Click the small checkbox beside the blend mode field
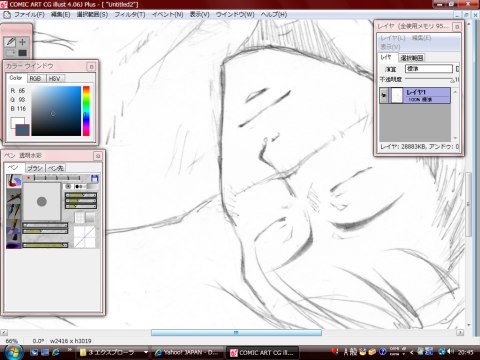The height and width of the screenshot is (360, 480). (x=457, y=69)
